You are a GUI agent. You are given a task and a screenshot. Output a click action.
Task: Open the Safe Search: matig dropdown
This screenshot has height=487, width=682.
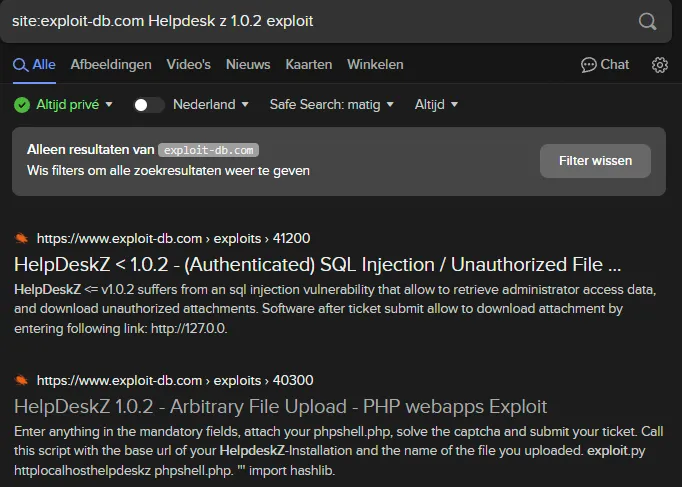point(331,105)
